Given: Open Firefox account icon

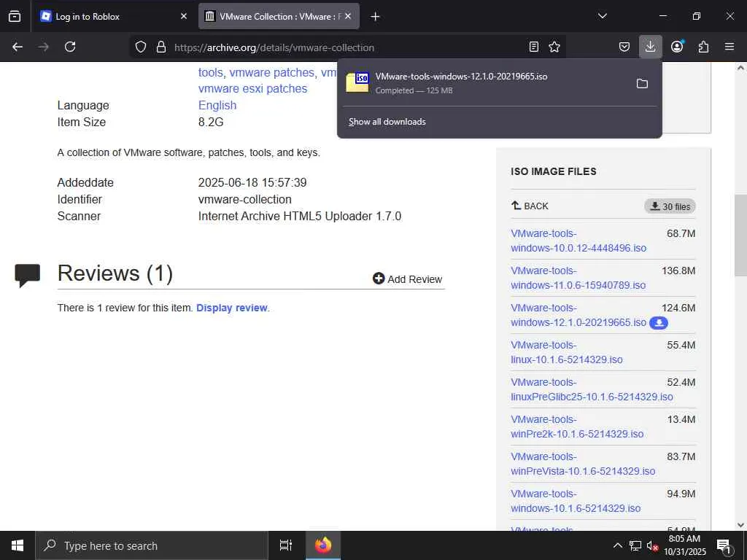Looking at the screenshot, I should pos(677,47).
